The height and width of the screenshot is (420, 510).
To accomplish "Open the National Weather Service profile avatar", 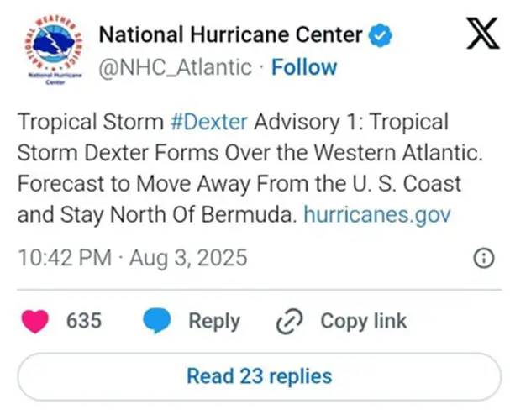I will point(55,50).
